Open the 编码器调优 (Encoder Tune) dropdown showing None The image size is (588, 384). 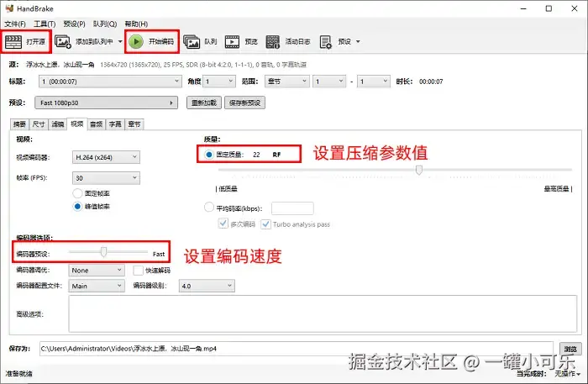[97, 270]
